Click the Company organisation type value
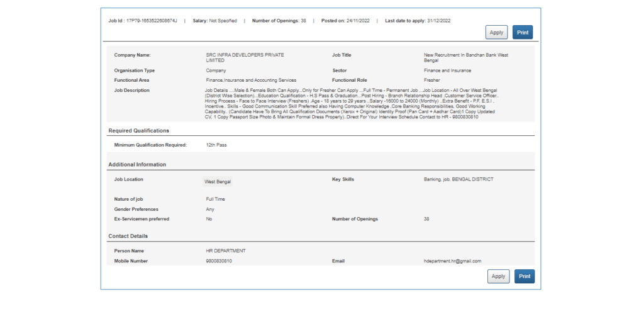This screenshot has height=309, width=644. (x=216, y=70)
